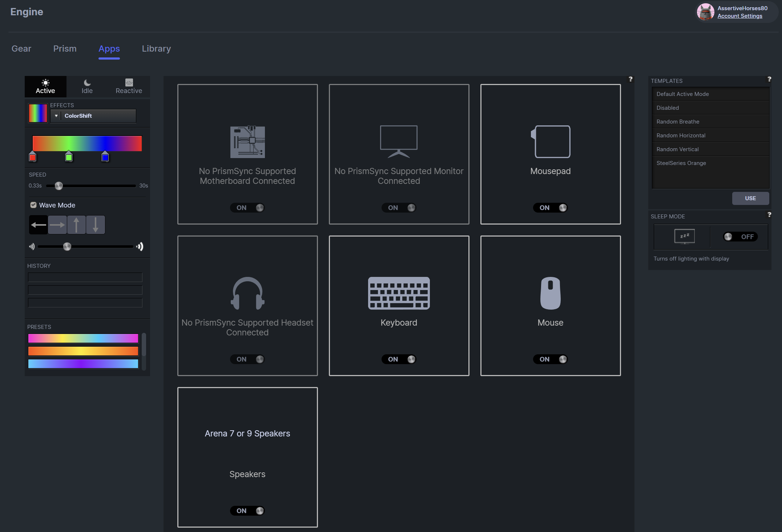Screen dimensions: 782x532
Task: Click the wave width slider handle
Action: tap(67, 247)
